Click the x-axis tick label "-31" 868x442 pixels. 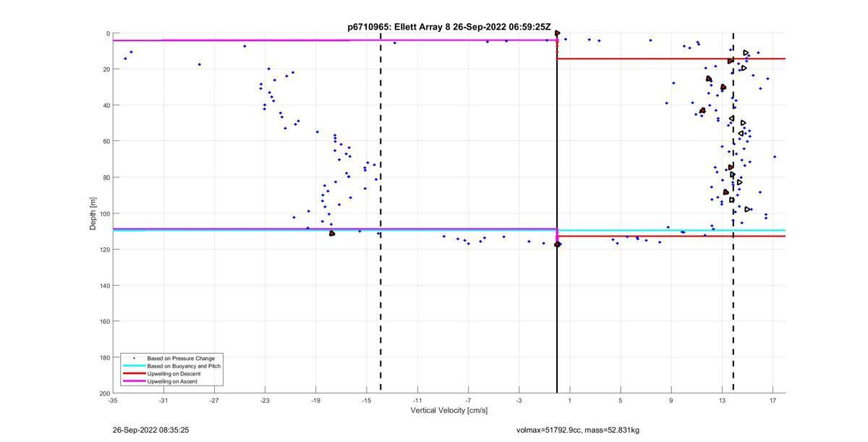pyautogui.click(x=163, y=400)
